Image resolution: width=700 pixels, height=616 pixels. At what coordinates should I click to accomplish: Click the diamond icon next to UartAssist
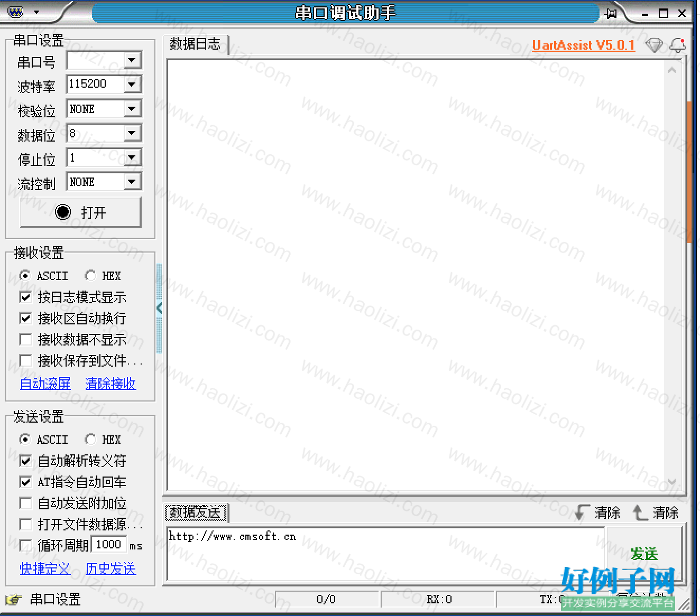tap(654, 45)
